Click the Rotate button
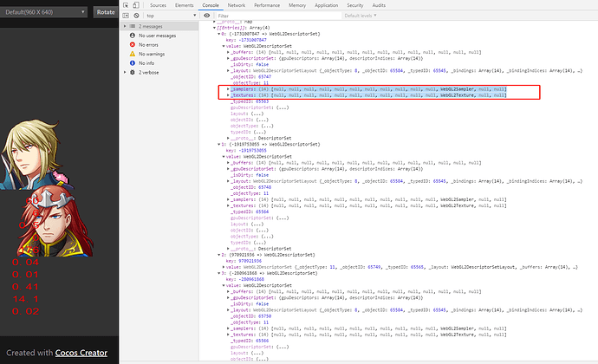This screenshot has width=598, height=364. tap(106, 12)
